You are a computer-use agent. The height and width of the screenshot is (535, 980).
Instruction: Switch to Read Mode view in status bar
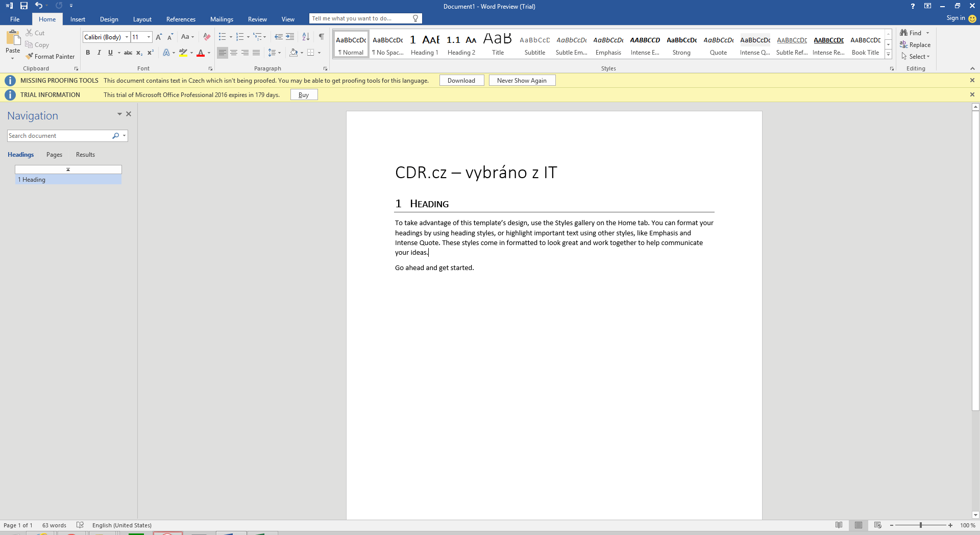pos(839,525)
